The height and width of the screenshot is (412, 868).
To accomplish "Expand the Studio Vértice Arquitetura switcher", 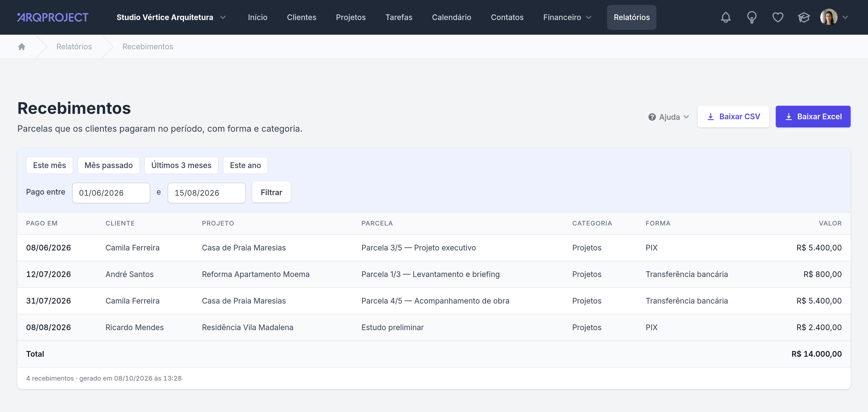I will [171, 17].
